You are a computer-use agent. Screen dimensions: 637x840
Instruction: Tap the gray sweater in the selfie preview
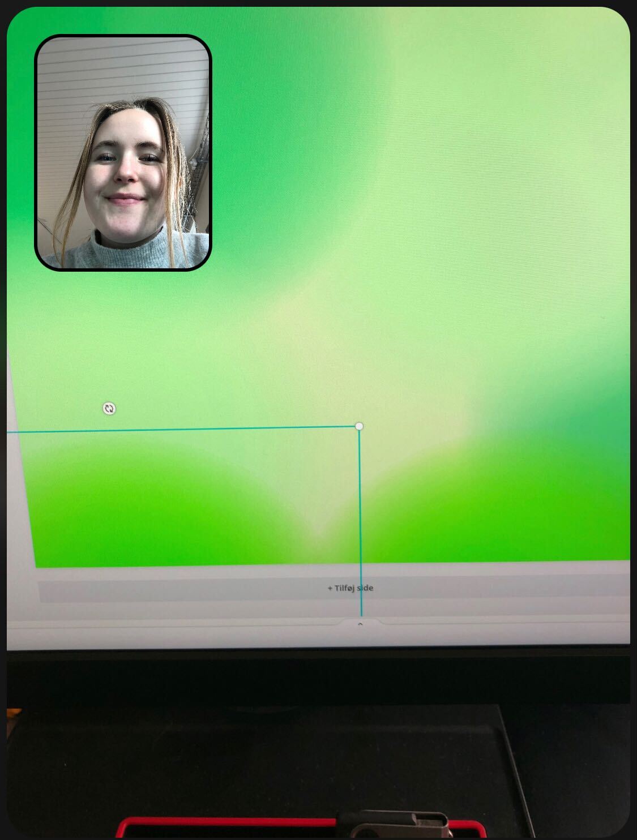point(130,252)
